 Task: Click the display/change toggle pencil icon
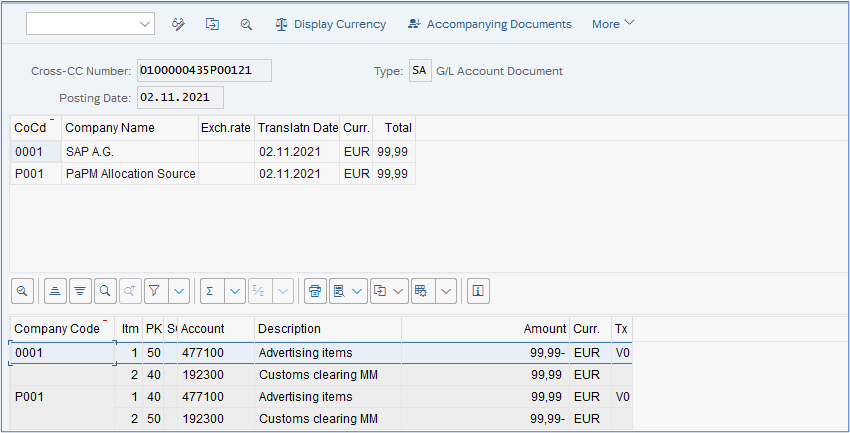tap(178, 24)
